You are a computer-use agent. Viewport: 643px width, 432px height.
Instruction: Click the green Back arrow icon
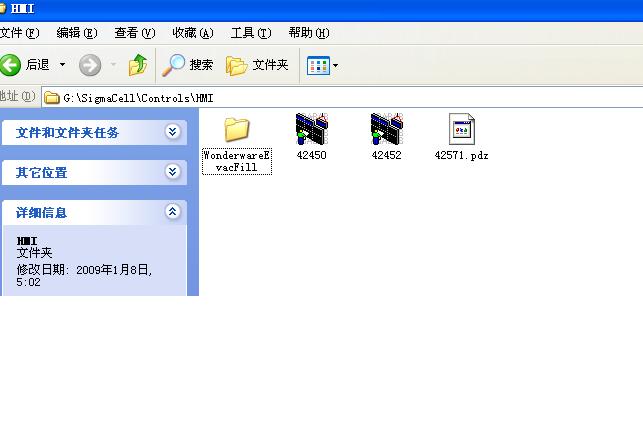pyautogui.click(x=11, y=65)
